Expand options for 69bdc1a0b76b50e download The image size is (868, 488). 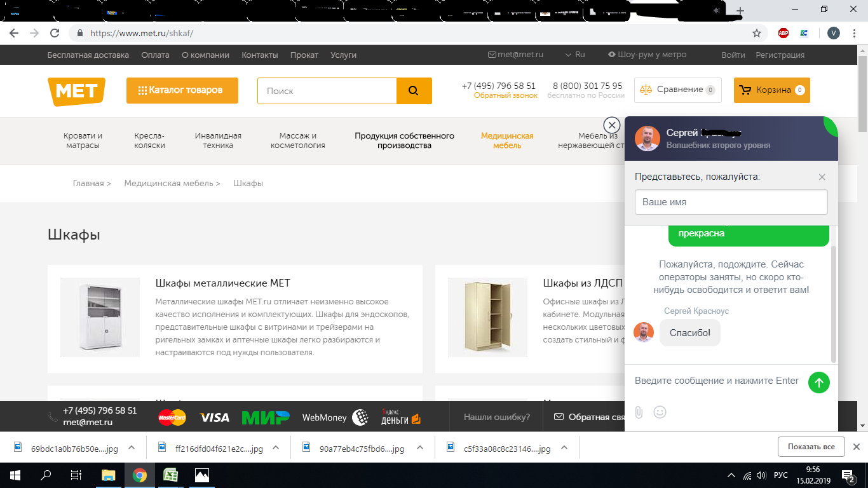point(132,447)
